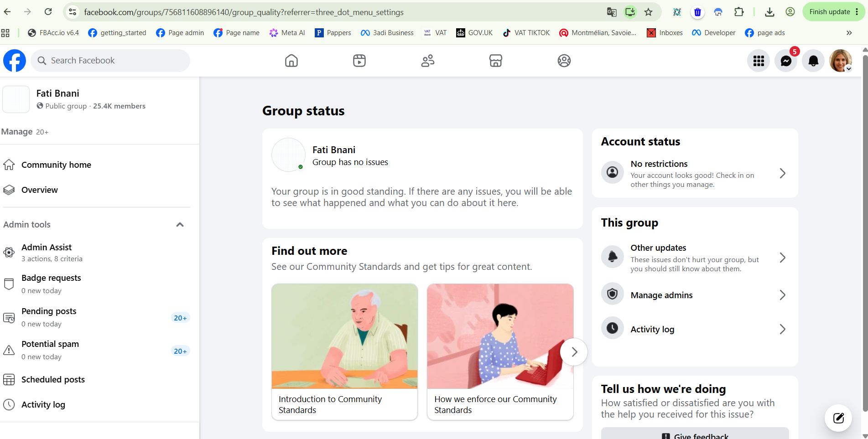Open the Inboxes bookmark
Image resolution: width=868 pixels, height=439 pixels.
click(x=665, y=33)
